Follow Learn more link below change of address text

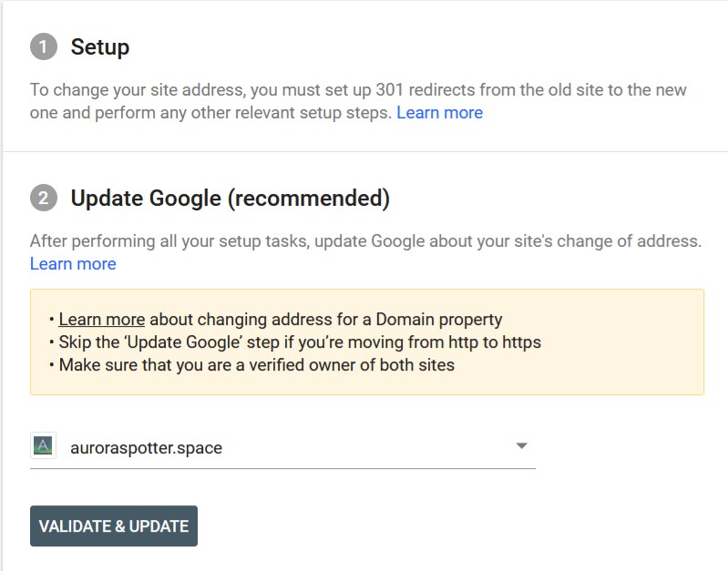click(x=73, y=264)
